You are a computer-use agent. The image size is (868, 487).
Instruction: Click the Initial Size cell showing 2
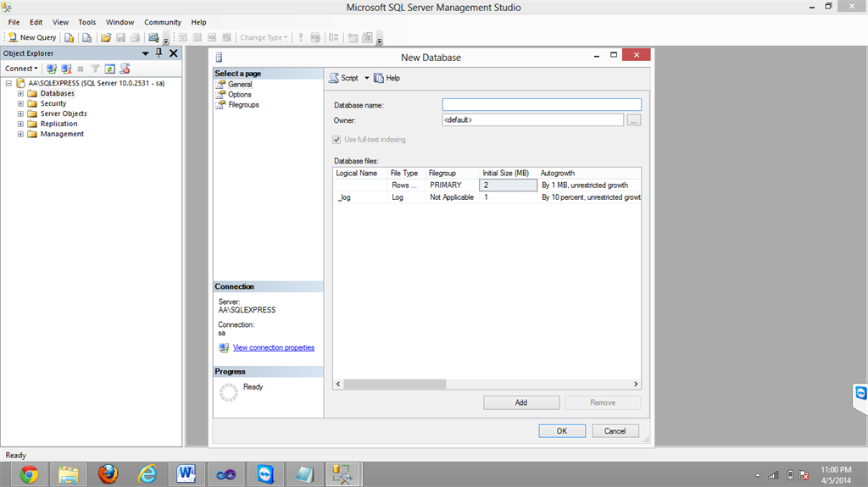[508, 185]
